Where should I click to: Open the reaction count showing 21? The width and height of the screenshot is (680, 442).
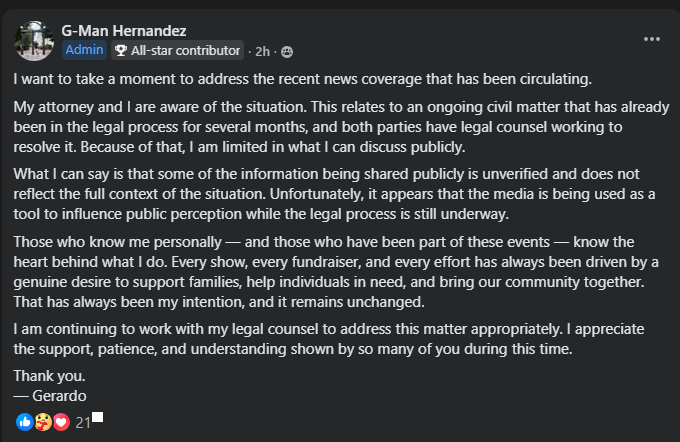pos(83,422)
